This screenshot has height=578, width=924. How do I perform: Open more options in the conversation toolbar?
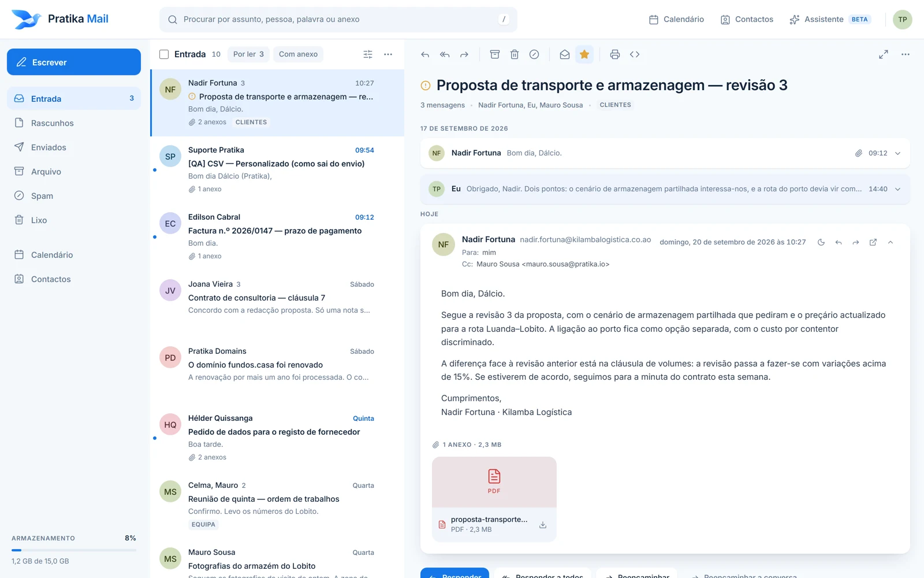click(x=906, y=54)
